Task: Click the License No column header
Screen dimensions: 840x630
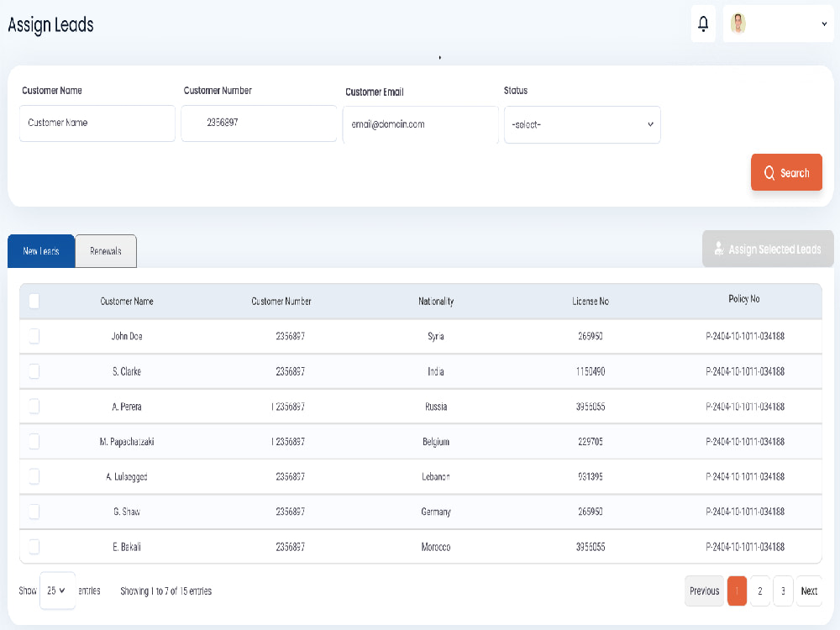Action: [591, 301]
